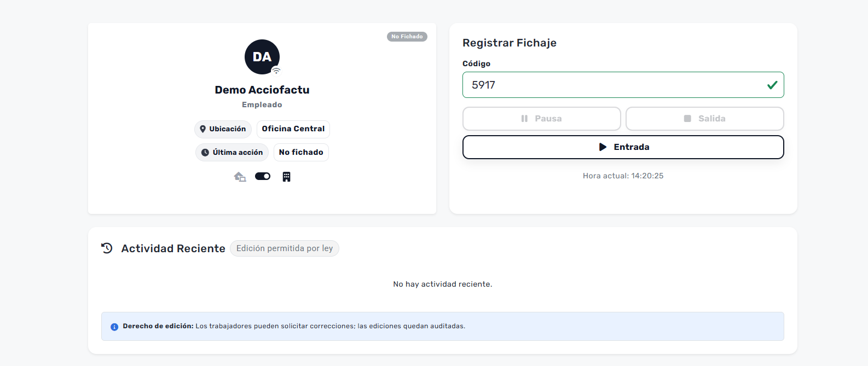Click the remote work home icon
This screenshot has height=366, width=868.
(240, 177)
